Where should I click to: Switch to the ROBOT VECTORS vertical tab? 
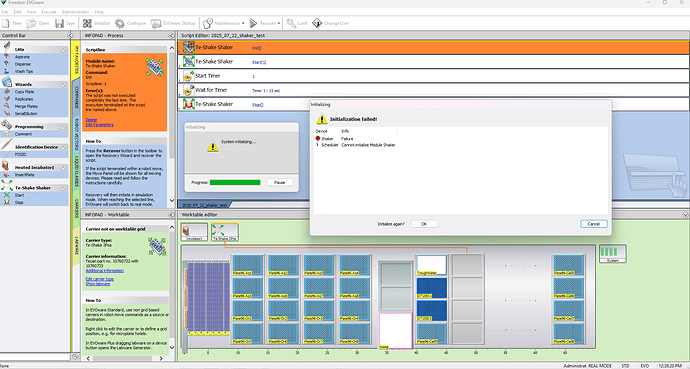point(76,133)
